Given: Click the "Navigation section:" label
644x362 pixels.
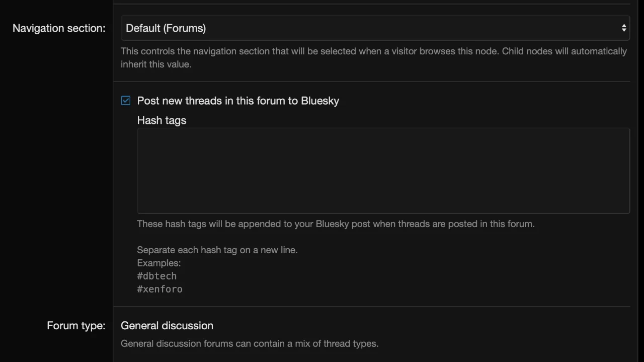Looking at the screenshot, I should click(x=59, y=28).
